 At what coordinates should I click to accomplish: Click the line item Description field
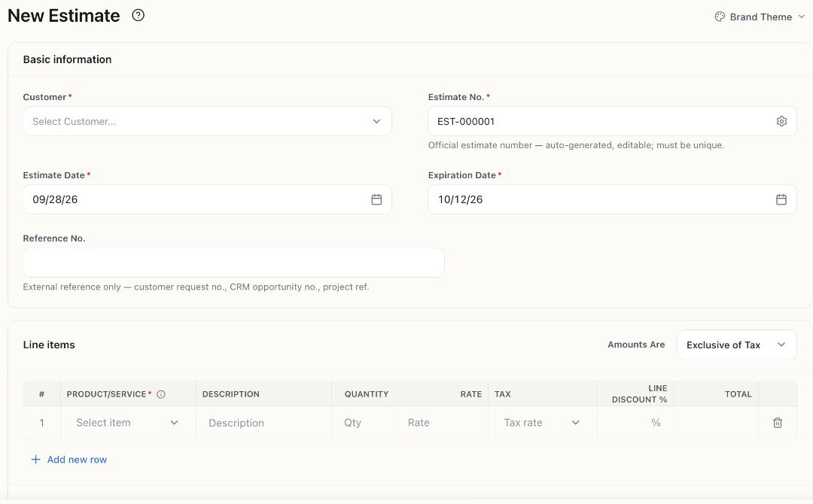click(x=264, y=423)
